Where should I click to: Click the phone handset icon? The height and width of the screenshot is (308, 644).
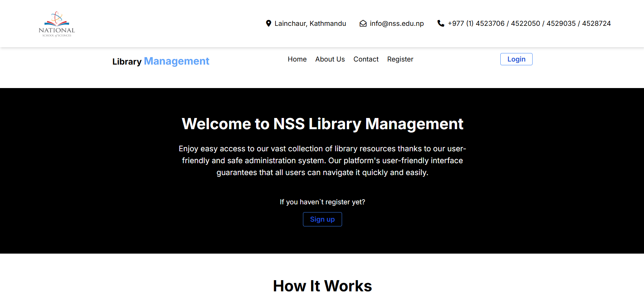click(441, 23)
